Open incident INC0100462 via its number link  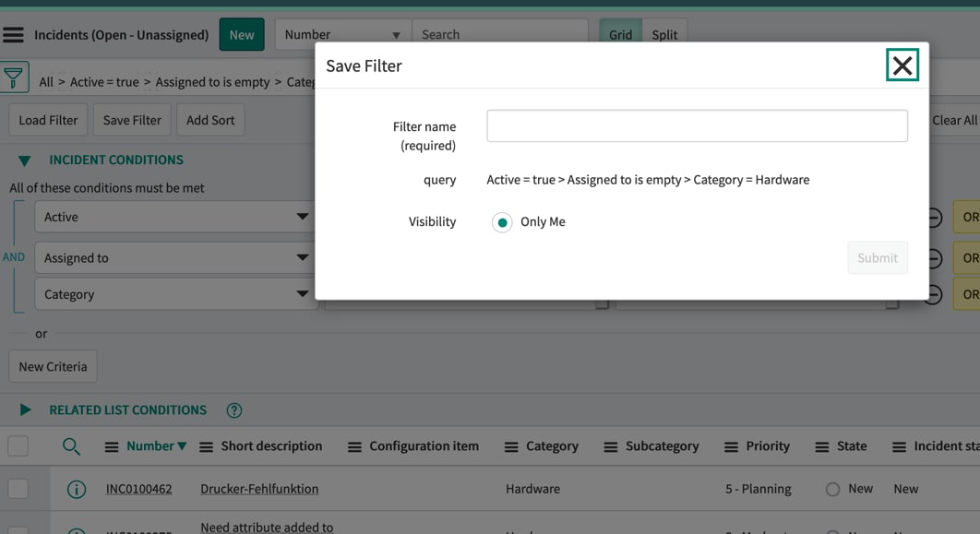[138, 489]
